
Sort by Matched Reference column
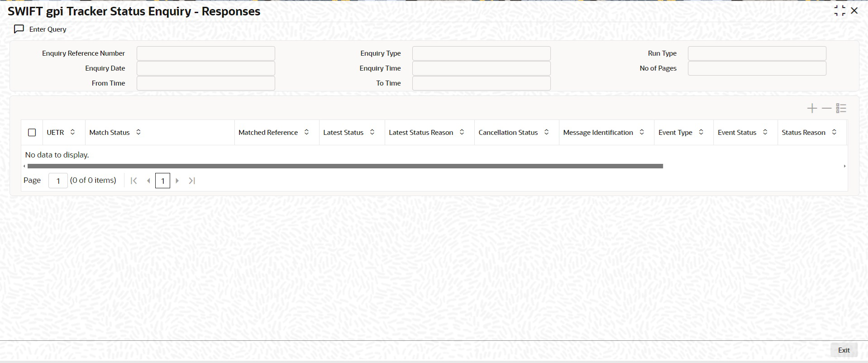click(x=306, y=132)
